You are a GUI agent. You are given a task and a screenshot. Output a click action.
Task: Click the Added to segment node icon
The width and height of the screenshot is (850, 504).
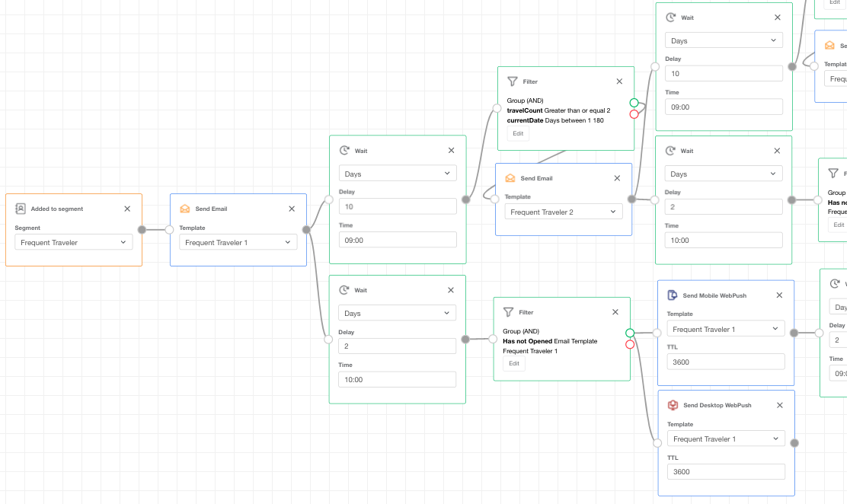point(21,209)
